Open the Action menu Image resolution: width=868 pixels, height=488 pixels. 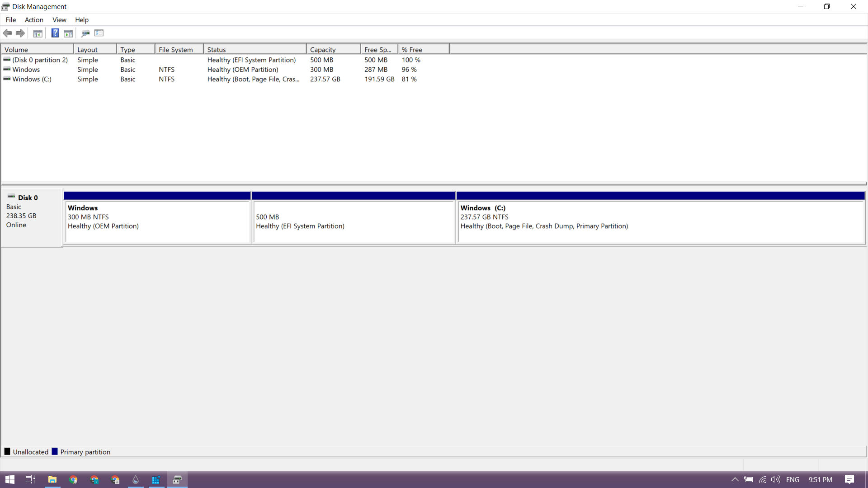pyautogui.click(x=34, y=20)
